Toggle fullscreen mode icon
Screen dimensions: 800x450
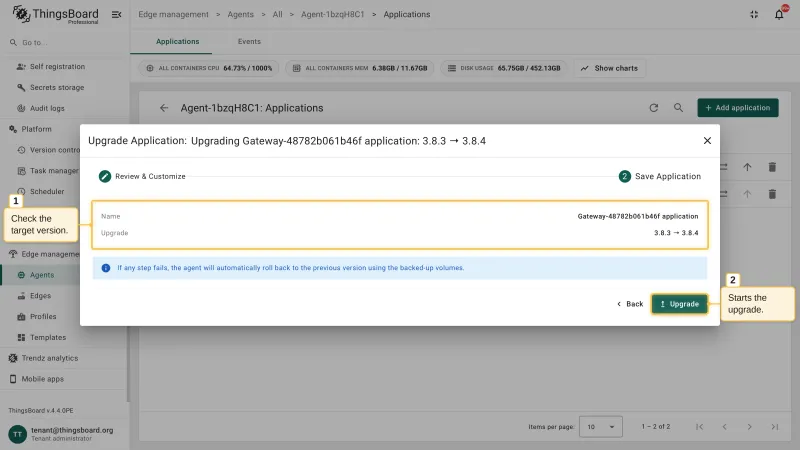point(754,14)
